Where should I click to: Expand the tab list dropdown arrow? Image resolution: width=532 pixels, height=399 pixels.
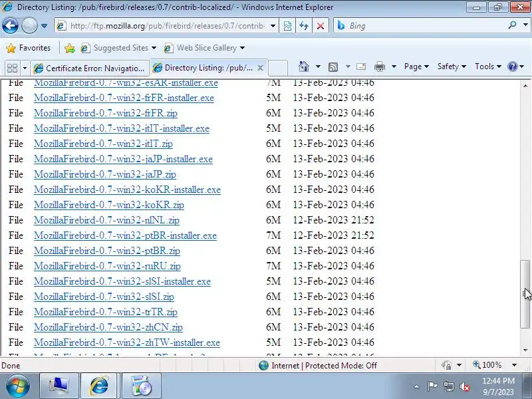[x=25, y=68]
